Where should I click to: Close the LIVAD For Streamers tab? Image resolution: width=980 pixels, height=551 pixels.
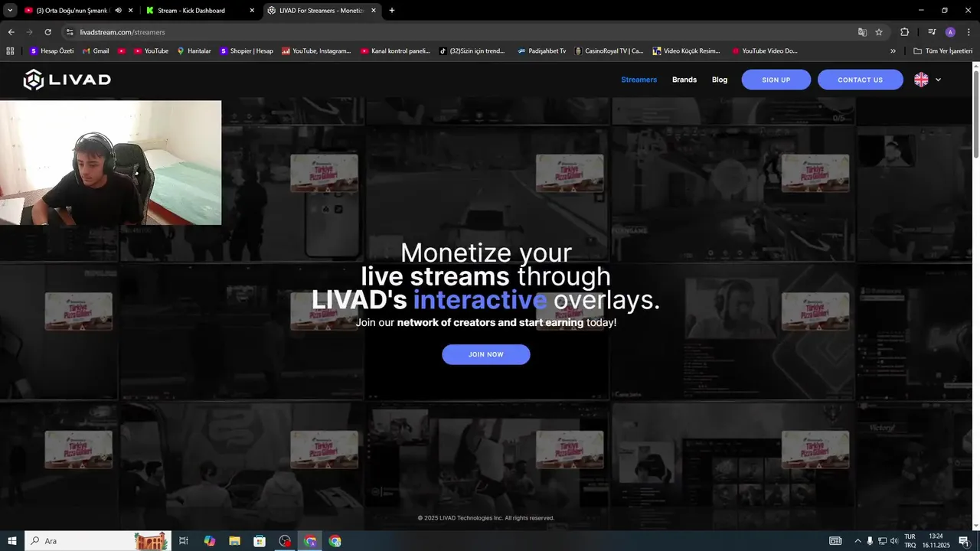pyautogui.click(x=374, y=11)
